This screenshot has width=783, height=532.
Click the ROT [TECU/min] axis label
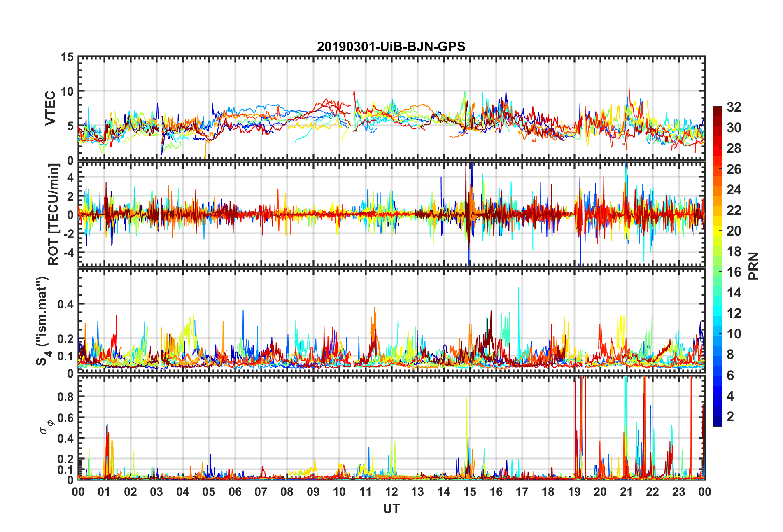54,215
